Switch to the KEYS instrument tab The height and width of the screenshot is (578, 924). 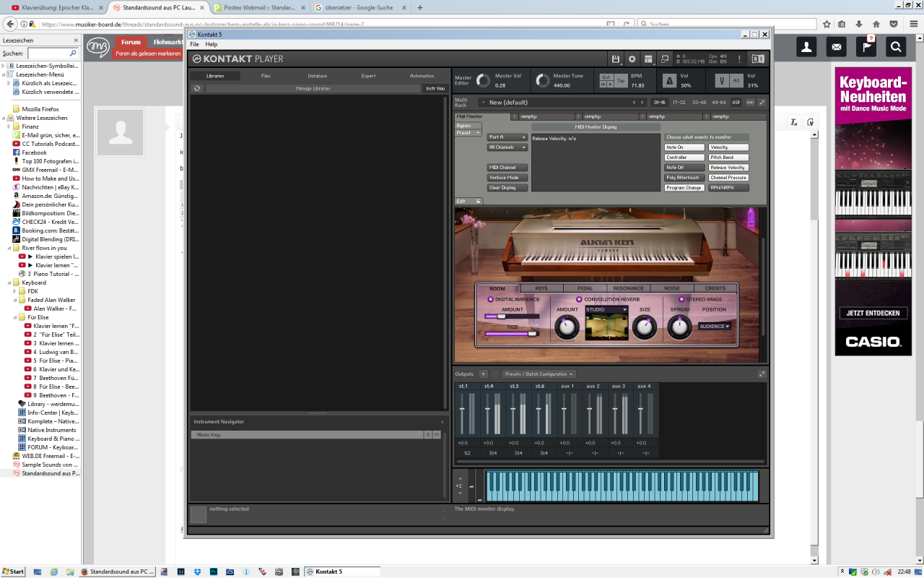point(541,288)
